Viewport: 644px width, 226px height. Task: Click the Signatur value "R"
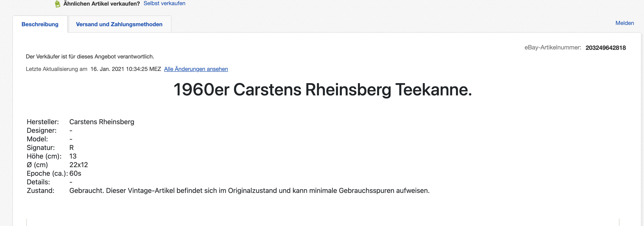coord(72,147)
